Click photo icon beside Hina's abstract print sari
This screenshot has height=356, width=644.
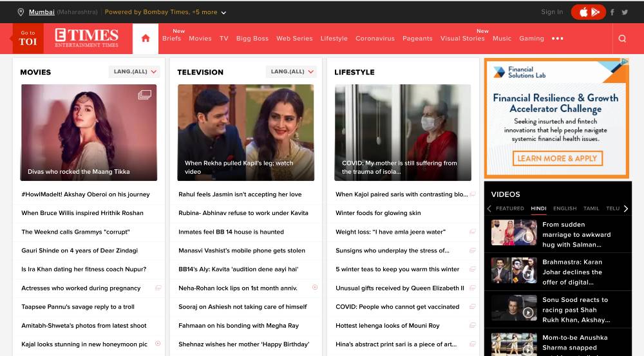click(472, 344)
